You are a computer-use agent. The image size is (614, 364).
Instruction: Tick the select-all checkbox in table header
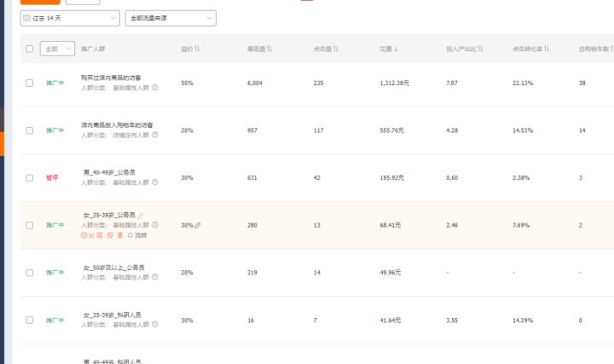click(30, 49)
